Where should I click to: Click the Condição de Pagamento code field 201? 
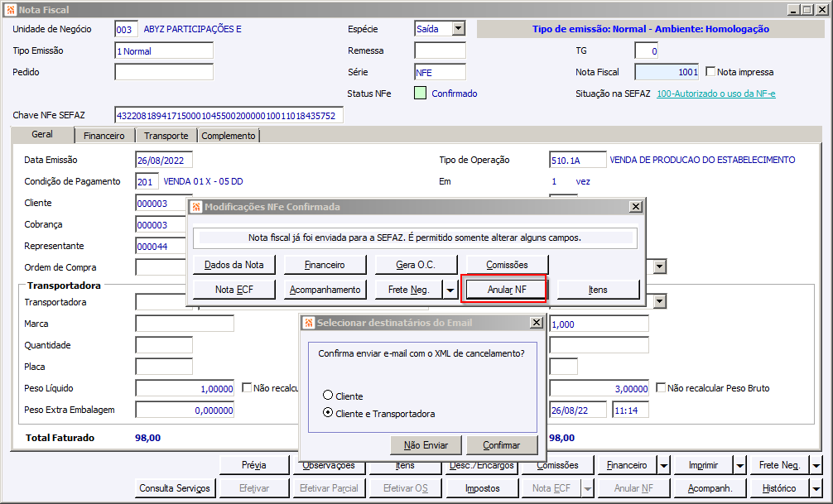147,181
